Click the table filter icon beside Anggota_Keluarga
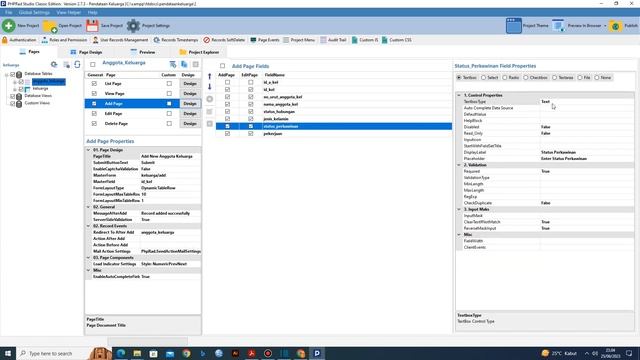Viewport: 640px width, 360px height. [173, 64]
